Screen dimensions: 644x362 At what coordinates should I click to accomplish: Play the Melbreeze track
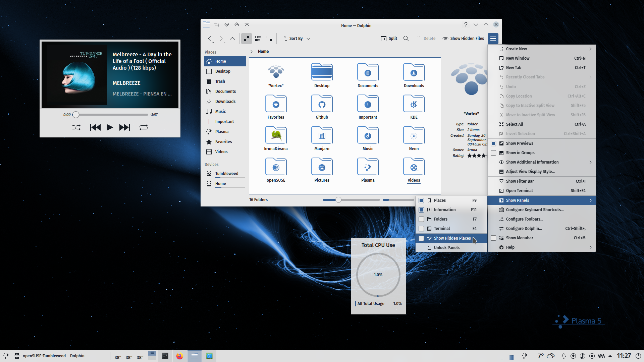[110, 127]
